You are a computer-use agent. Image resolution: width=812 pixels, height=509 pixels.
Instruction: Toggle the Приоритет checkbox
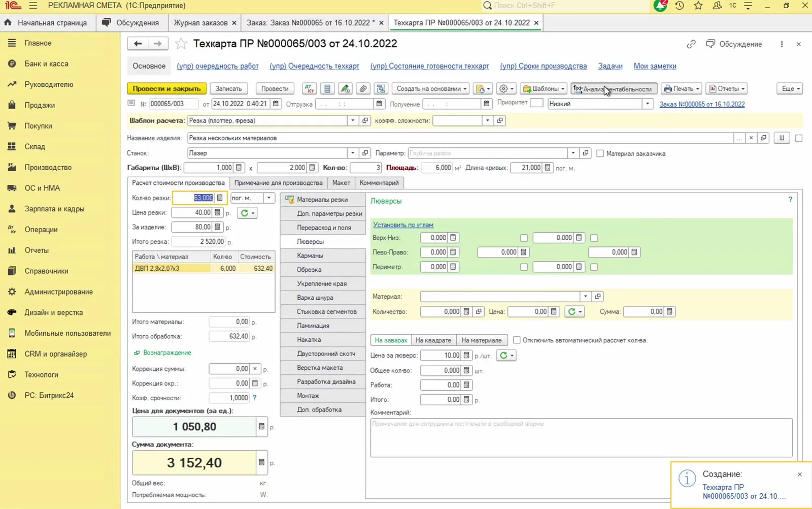click(x=536, y=103)
